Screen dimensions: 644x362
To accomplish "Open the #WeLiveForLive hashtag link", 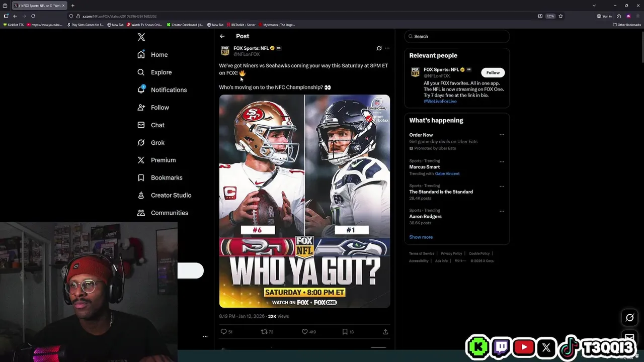I will click(440, 101).
